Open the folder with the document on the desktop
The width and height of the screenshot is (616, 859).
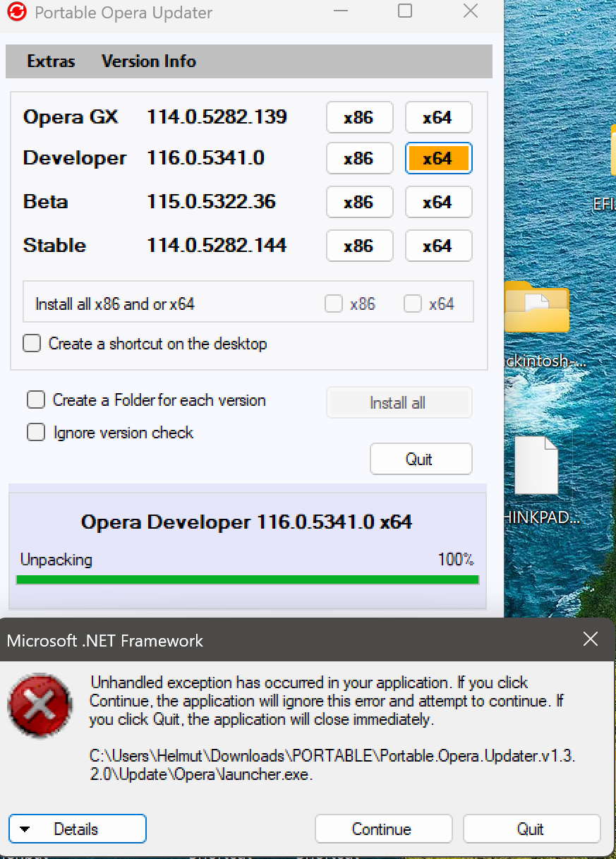point(537,307)
